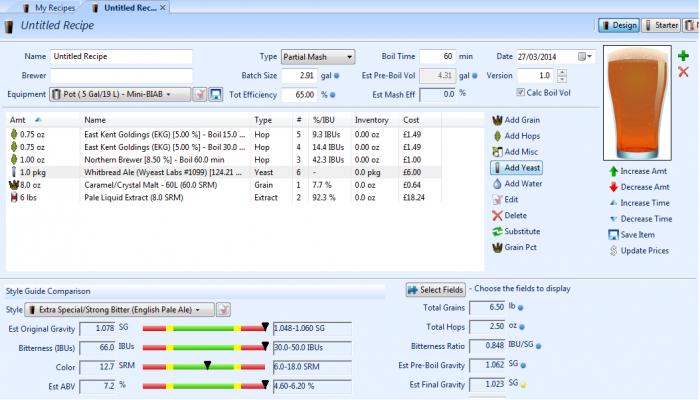Close the Untitled Rec... tab
Image resolution: width=700 pixels, height=400 pixels.
(163, 8)
